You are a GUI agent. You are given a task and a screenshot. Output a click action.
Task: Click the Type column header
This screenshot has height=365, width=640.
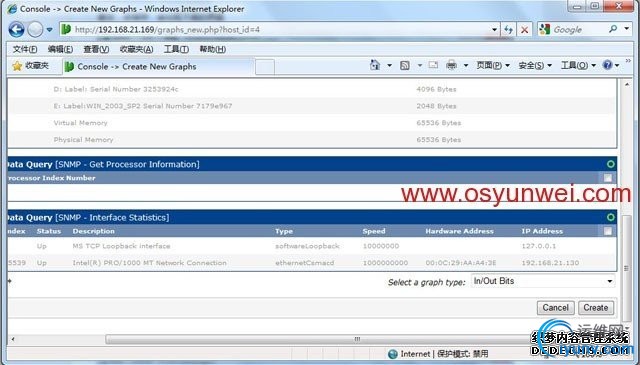[x=284, y=231]
